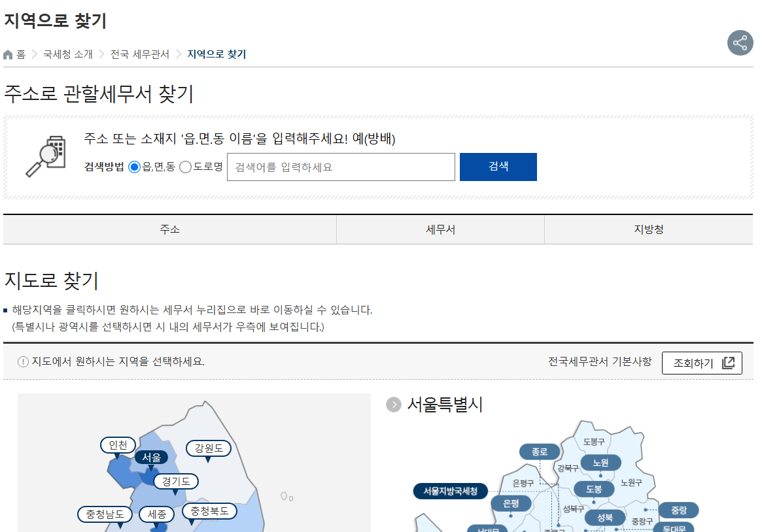This screenshot has width=762, height=532.
Task: Open 은평 tax office on Seoul map
Action: click(511, 503)
